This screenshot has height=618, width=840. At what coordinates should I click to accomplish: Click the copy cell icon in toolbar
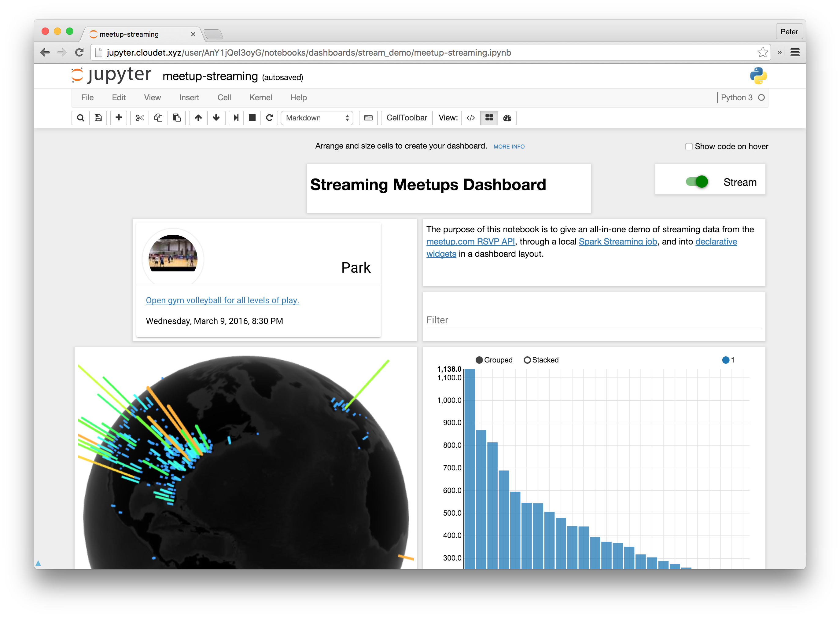click(x=158, y=117)
